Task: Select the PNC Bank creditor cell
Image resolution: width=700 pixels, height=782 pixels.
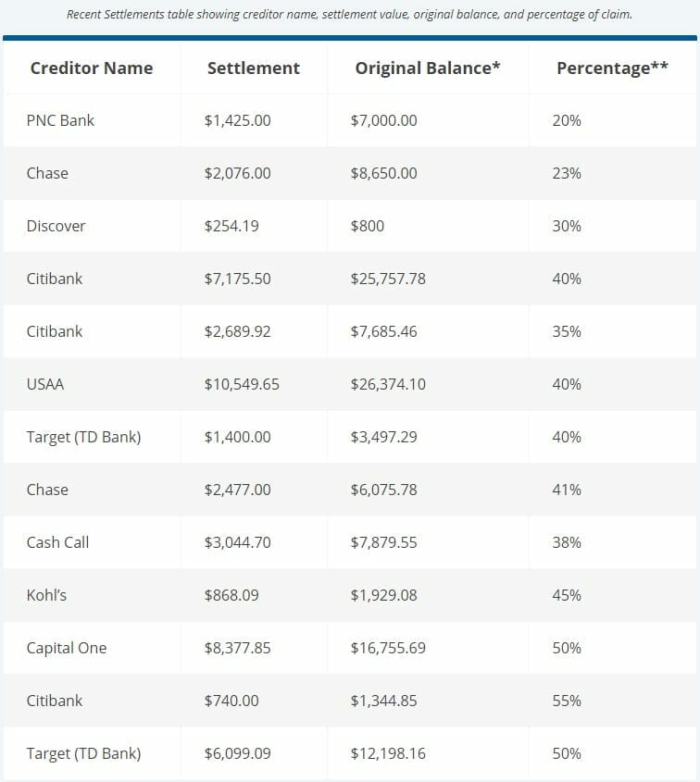Action: [x=60, y=120]
